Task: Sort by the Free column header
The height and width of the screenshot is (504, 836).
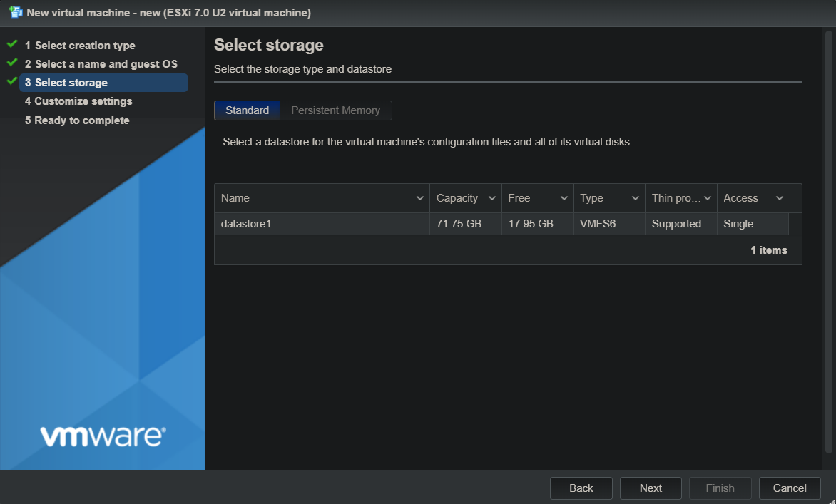Action: pyautogui.click(x=519, y=198)
